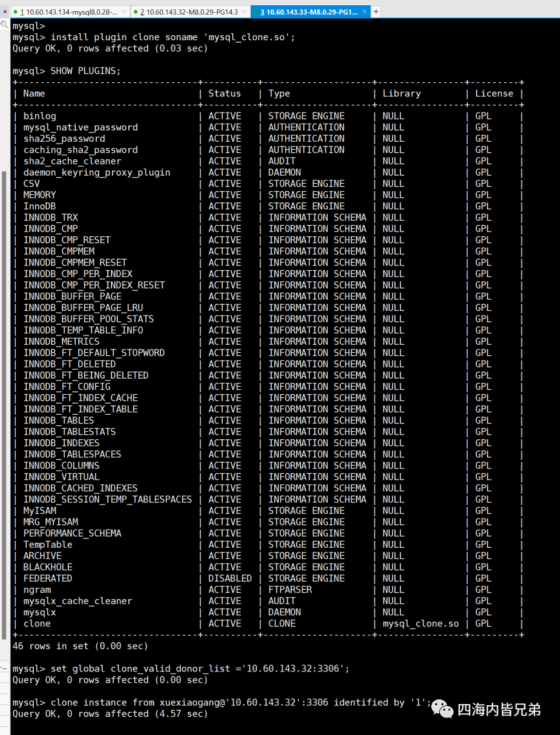
Task: Click the 'License' column header
Action: [x=494, y=93]
